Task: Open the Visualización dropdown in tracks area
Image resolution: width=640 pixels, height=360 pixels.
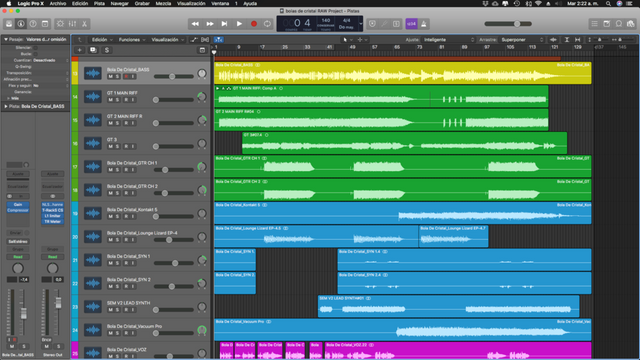Action: coord(167,40)
